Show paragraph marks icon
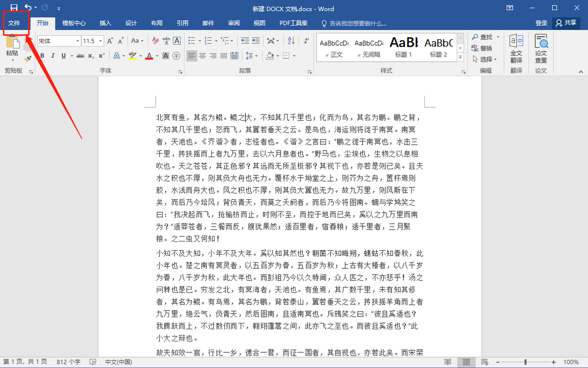Viewport: 588px width, 368px height. [306, 41]
